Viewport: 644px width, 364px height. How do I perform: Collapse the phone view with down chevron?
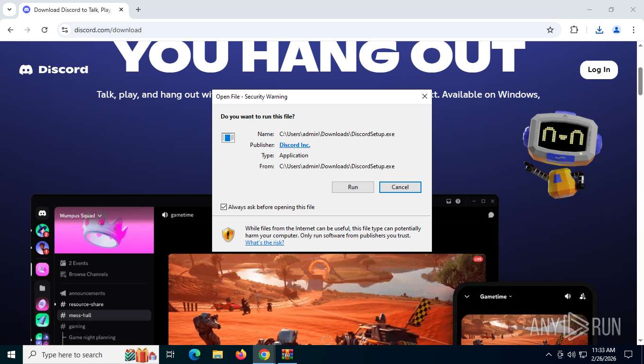(467, 297)
